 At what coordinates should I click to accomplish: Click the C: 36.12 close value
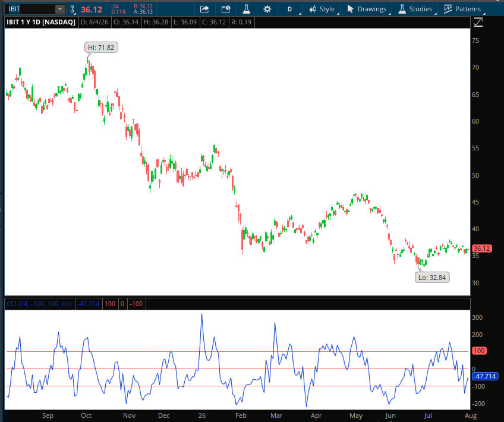(x=214, y=22)
